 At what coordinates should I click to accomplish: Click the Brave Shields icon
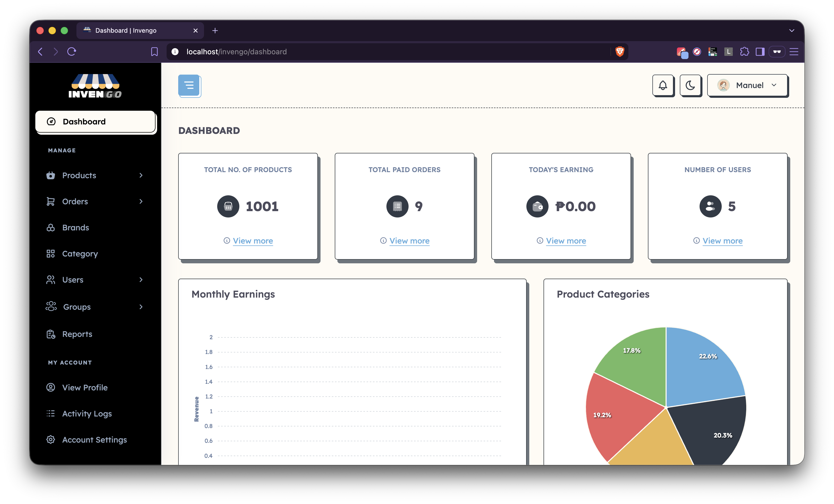(619, 51)
